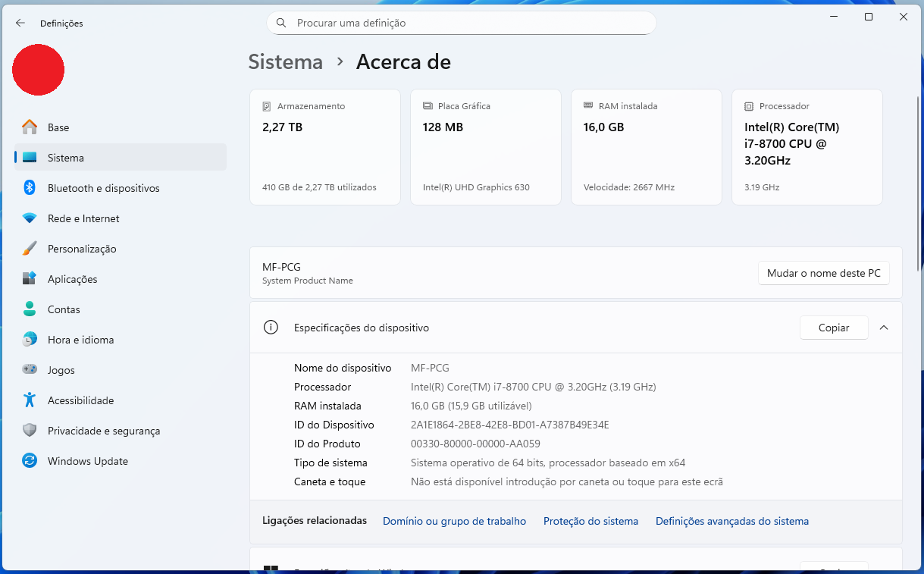Click the Placa Gráfica card icon
Image resolution: width=924 pixels, height=574 pixels.
[x=428, y=106]
